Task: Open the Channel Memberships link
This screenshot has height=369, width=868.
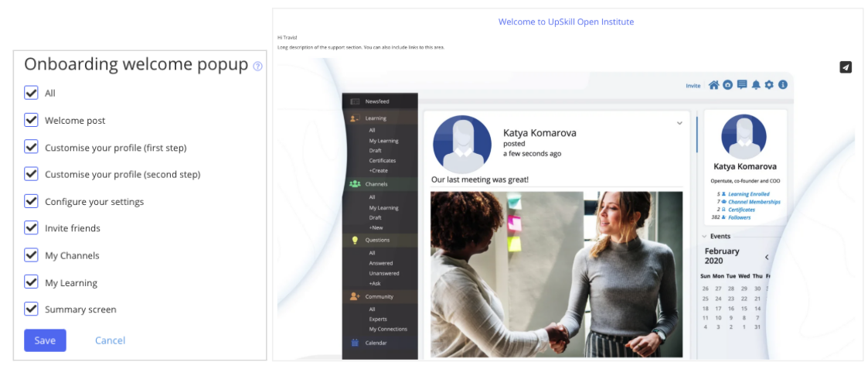Action: 754,202
